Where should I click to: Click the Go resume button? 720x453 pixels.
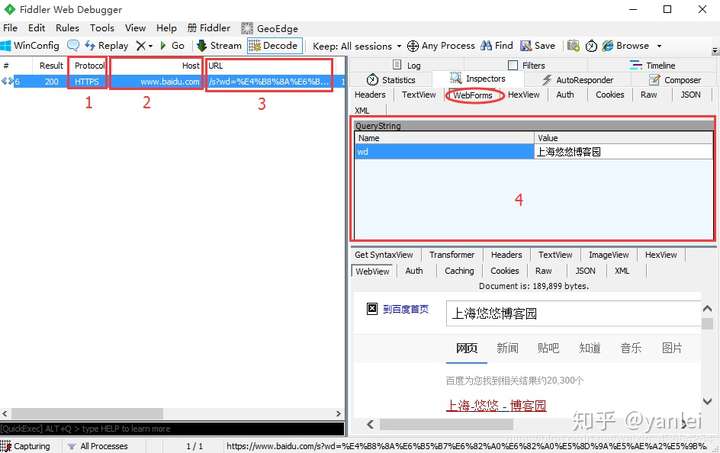172,46
